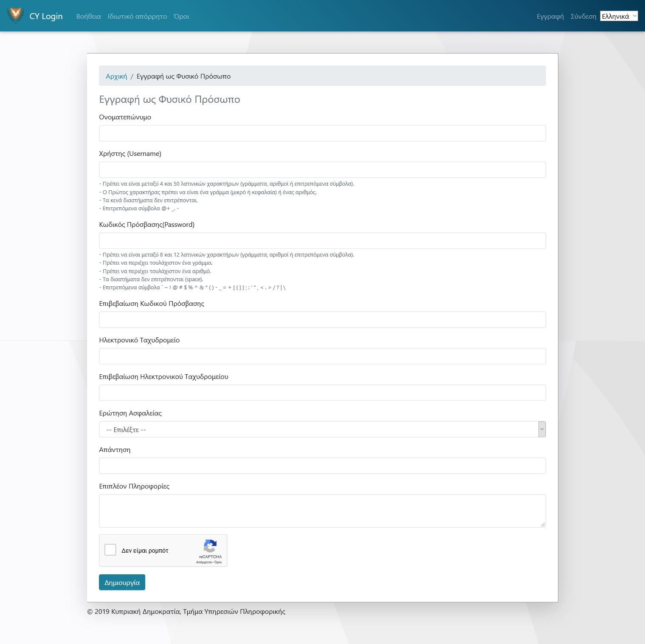Click the CY Login brand title
Image resolution: width=645 pixels, height=644 pixels.
(x=46, y=16)
